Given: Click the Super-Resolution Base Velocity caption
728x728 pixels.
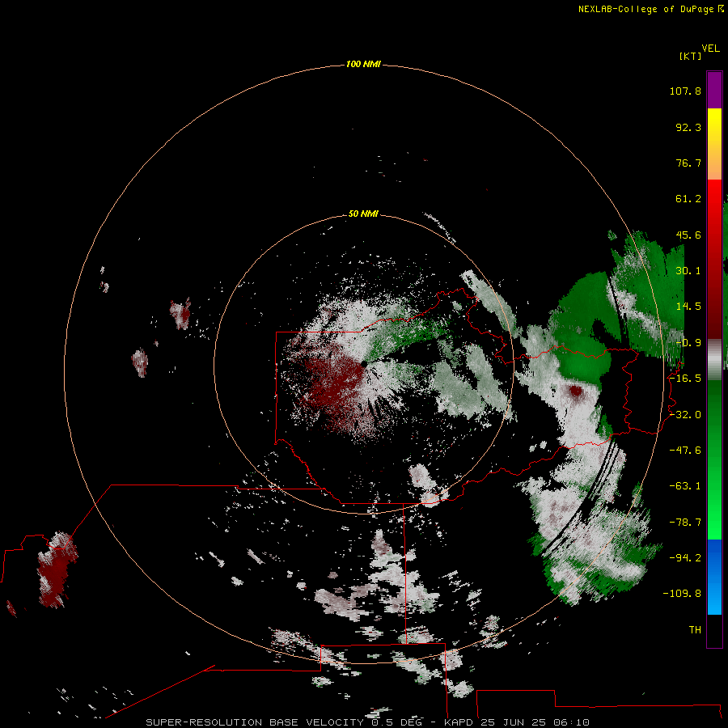Looking at the screenshot, I should [368, 722].
